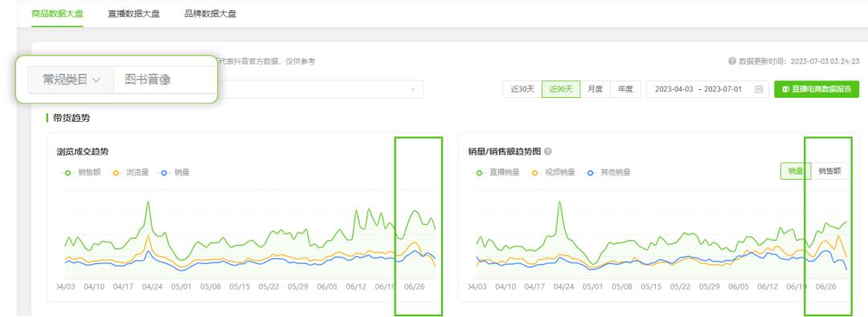868x317 pixels.
Task: Switch to 直播数据大盘 tab
Action: coord(133,14)
